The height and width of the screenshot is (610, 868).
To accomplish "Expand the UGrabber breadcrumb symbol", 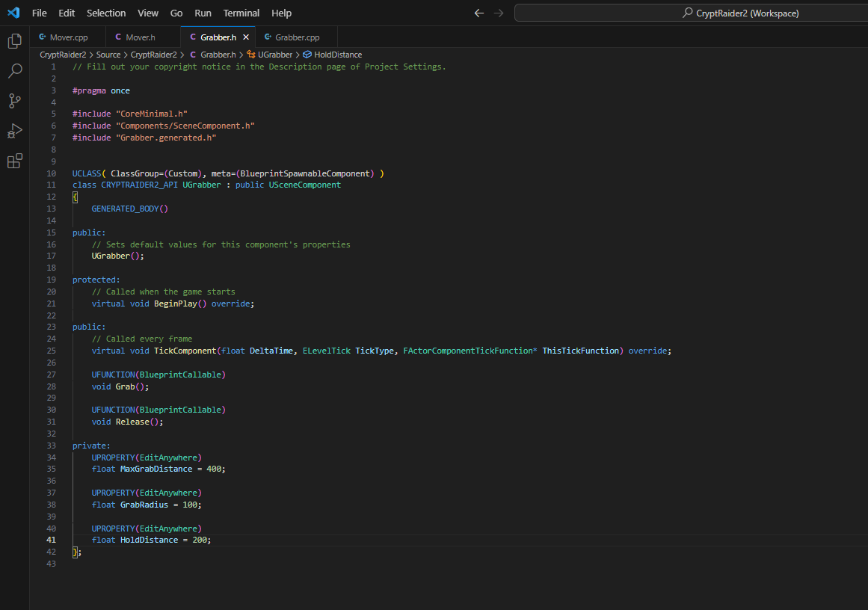I will coord(274,55).
